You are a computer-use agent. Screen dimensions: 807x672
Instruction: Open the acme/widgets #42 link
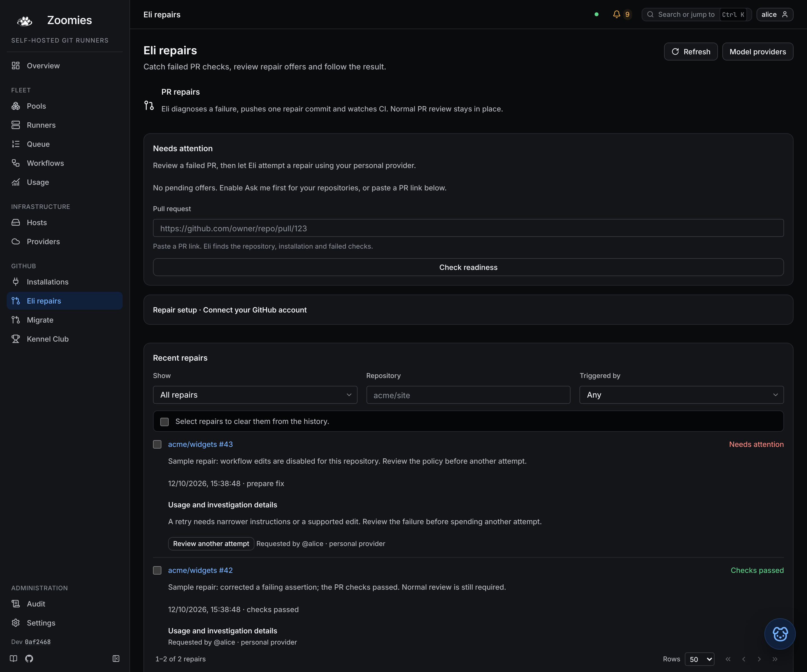click(200, 570)
